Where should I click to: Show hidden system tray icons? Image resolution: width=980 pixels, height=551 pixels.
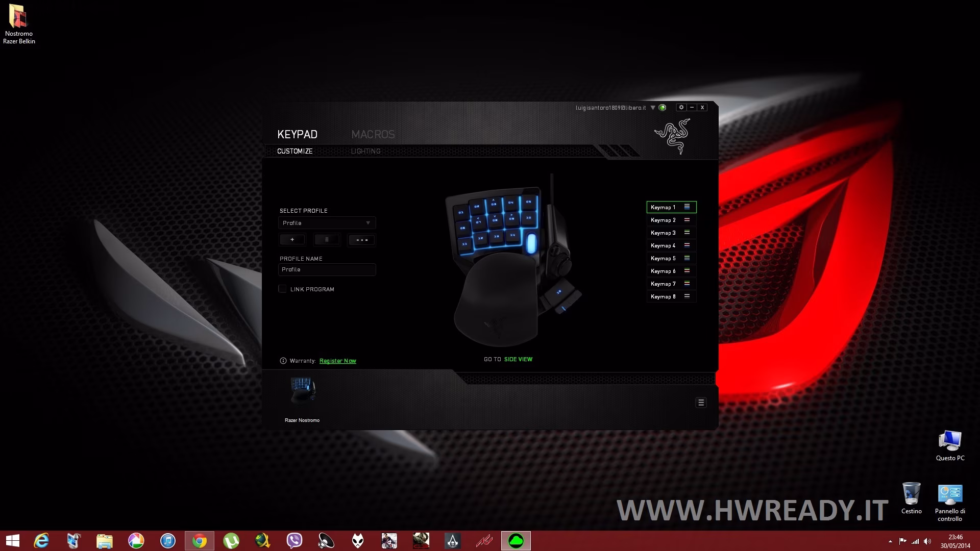[890, 541]
